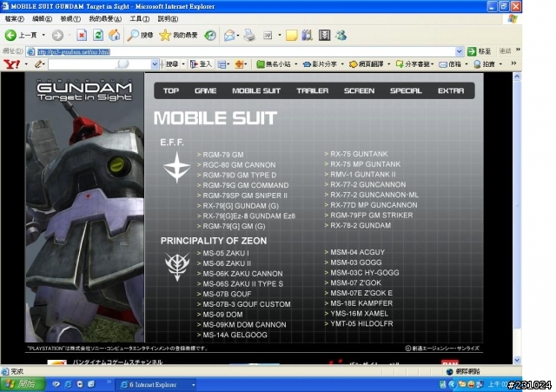The height and width of the screenshot is (392, 556).
Task: Open the Back button history dropdown arrow
Action: (43, 35)
